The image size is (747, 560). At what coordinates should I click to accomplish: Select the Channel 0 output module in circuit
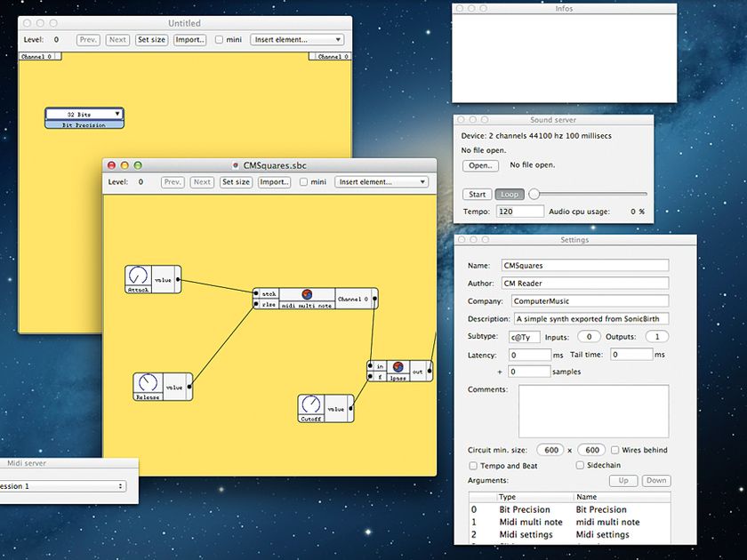pos(354,298)
